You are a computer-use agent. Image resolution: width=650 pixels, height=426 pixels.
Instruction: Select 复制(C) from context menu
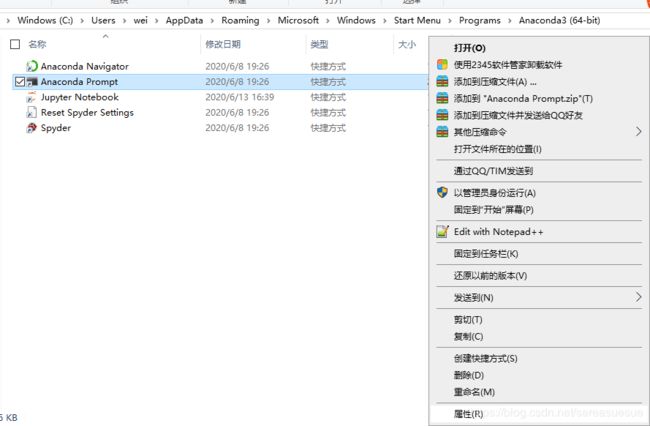point(468,336)
